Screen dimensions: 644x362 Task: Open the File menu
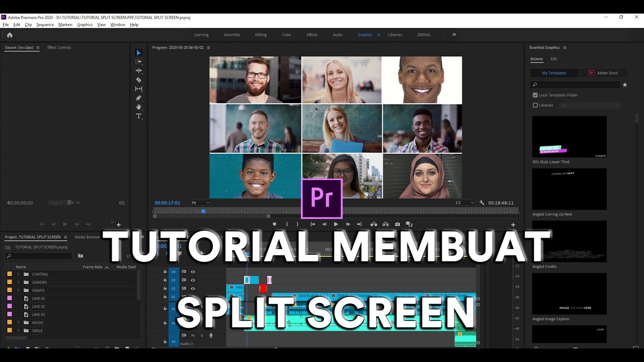pos(6,25)
